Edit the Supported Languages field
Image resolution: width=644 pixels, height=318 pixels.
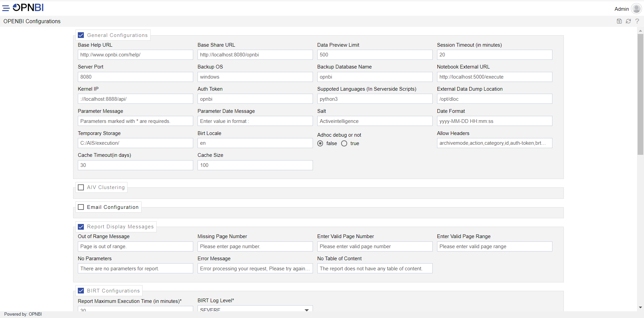375,99
